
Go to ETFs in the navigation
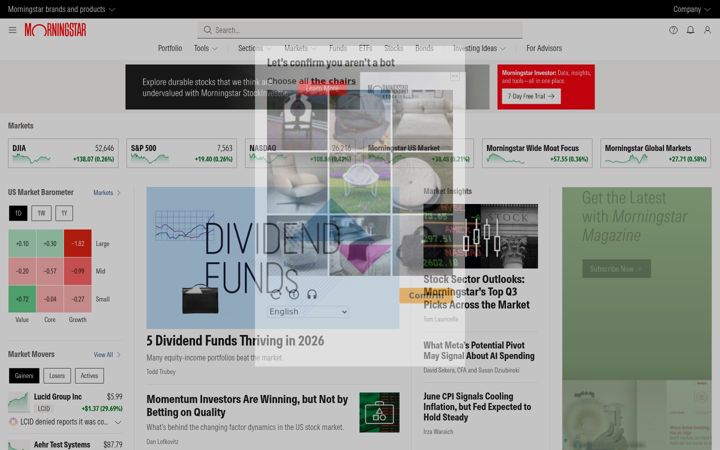point(366,48)
